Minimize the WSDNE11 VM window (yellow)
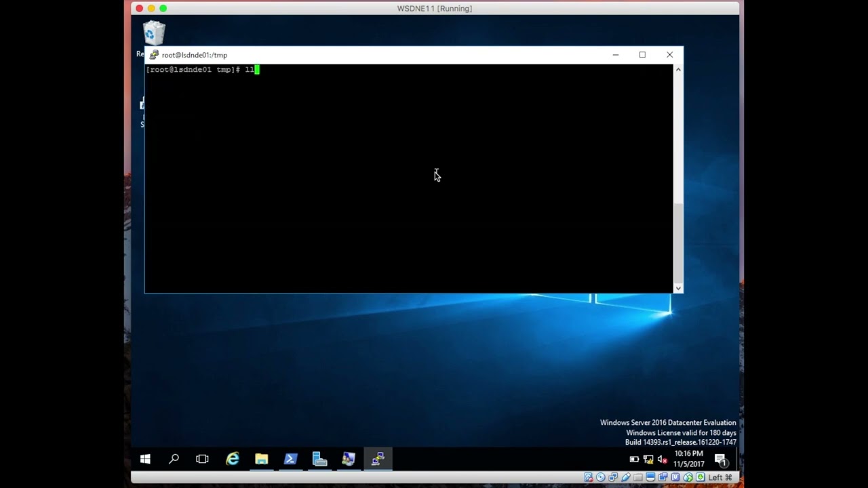This screenshot has height=488, width=868. [x=151, y=8]
